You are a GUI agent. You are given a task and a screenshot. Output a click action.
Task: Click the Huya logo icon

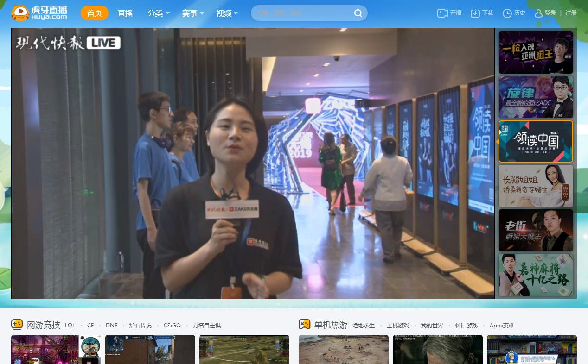[20, 13]
